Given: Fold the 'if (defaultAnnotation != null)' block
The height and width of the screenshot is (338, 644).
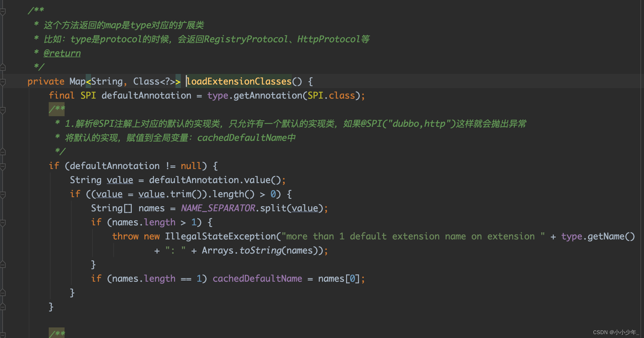Looking at the screenshot, I should click(3, 166).
